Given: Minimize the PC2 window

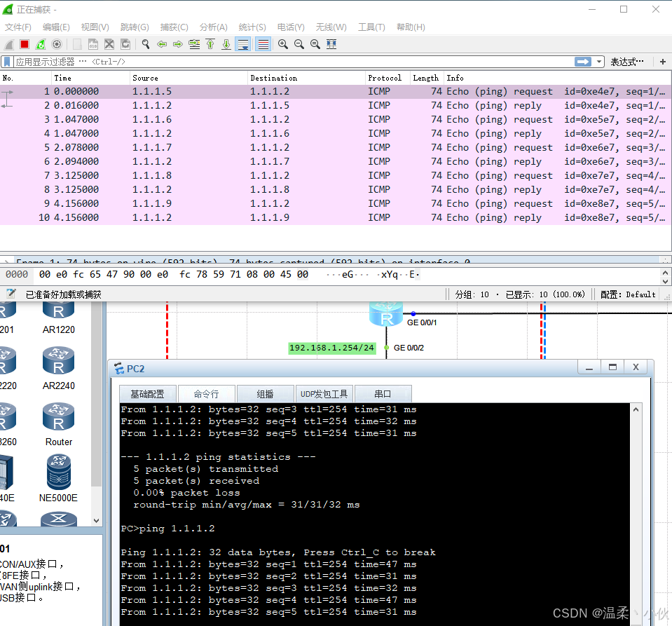Looking at the screenshot, I should [589, 367].
